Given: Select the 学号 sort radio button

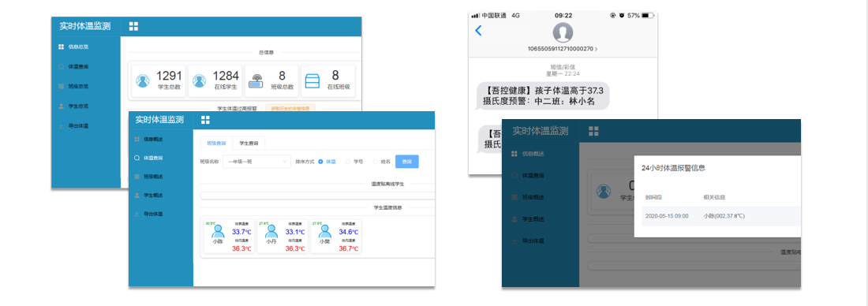Looking at the screenshot, I should pos(348,162).
